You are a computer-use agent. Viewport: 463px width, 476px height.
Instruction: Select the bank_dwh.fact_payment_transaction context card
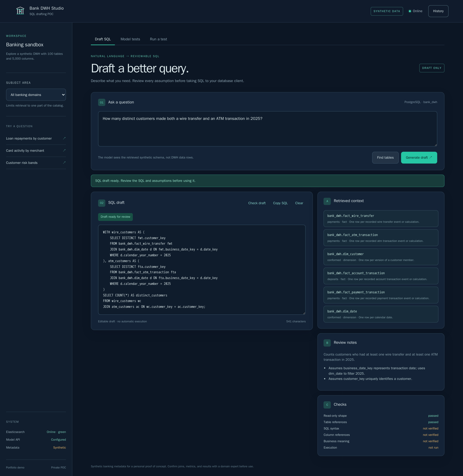[x=381, y=295]
